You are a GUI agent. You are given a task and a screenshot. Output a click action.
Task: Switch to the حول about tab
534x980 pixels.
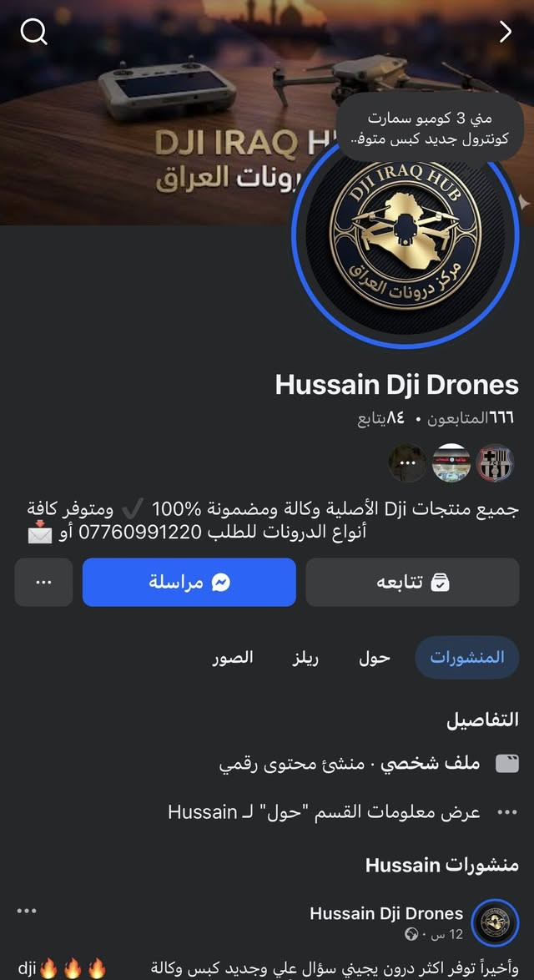[374, 658]
